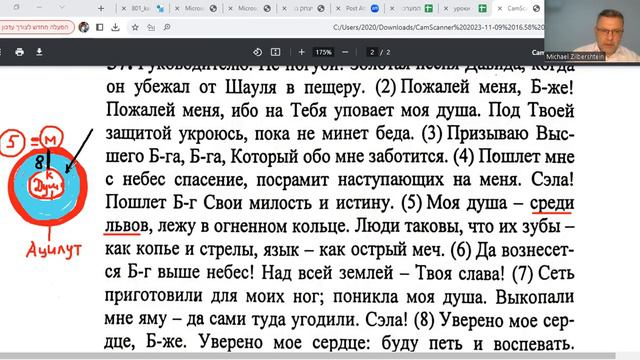The width and height of the screenshot is (640, 360).
Task: Click the word 'Шауля' in the text
Action: click(x=250, y=87)
